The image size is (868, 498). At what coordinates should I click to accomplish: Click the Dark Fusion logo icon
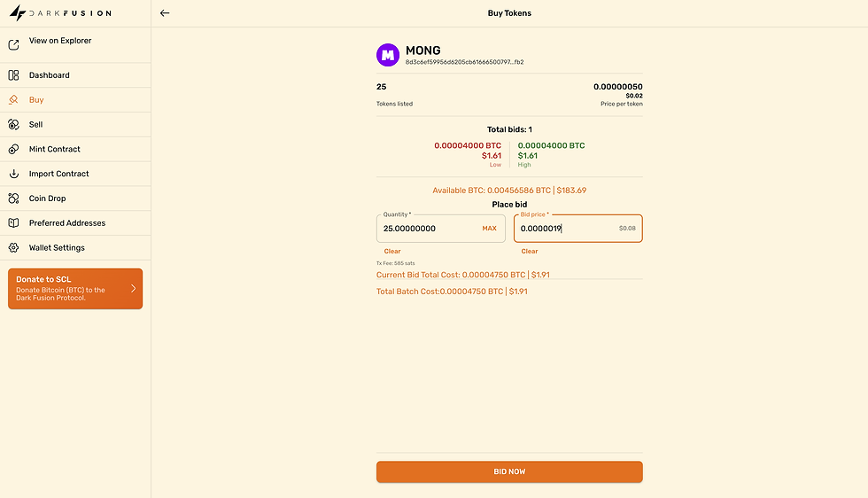[x=16, y=13]
